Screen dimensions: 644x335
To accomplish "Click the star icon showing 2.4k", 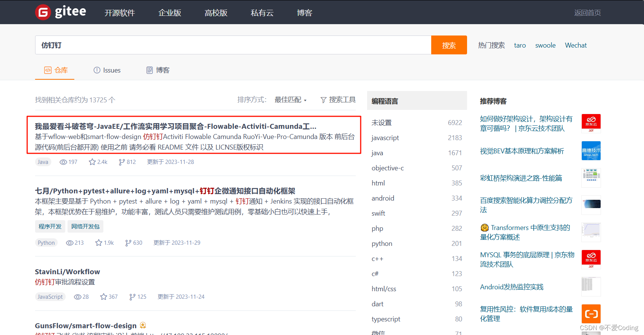I will coord(92,162).
